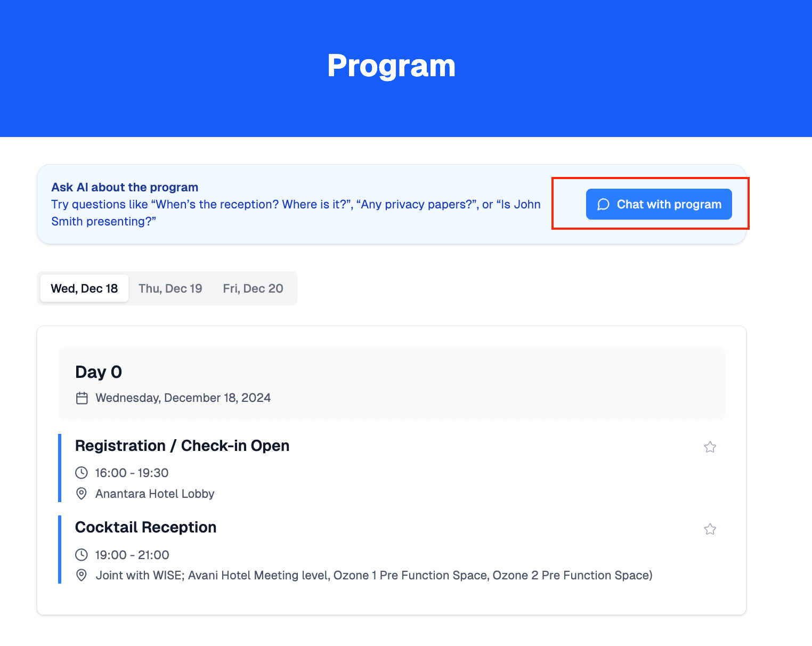Screen dimensions: 812x646
Task: Click the calendar icon next to December 18
Action: (82, 398)
